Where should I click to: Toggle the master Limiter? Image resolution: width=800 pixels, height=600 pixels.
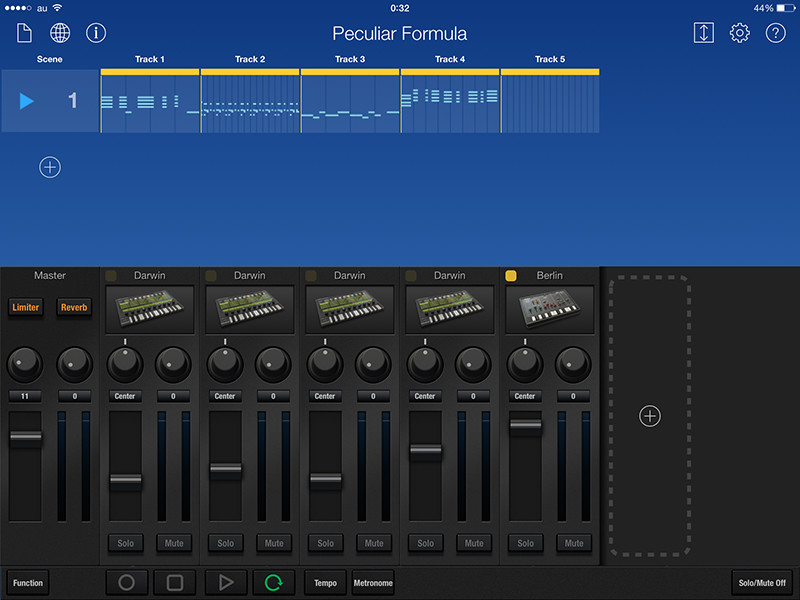pyautogui.click(x=26, y=307)
